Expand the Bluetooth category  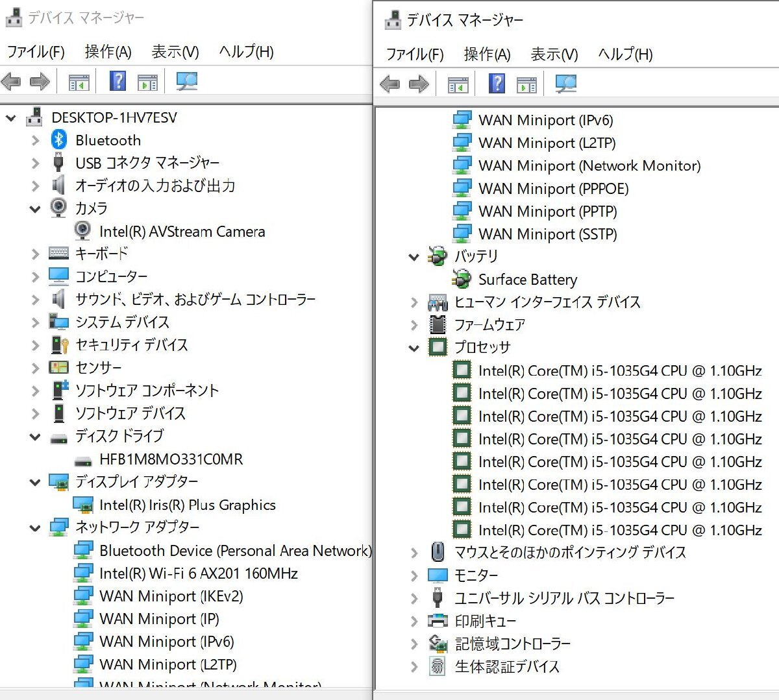pos(35,140)
